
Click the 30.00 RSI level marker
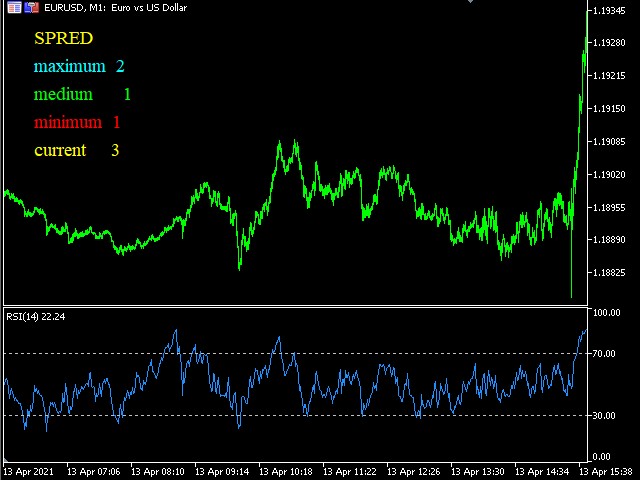(604, 416)
